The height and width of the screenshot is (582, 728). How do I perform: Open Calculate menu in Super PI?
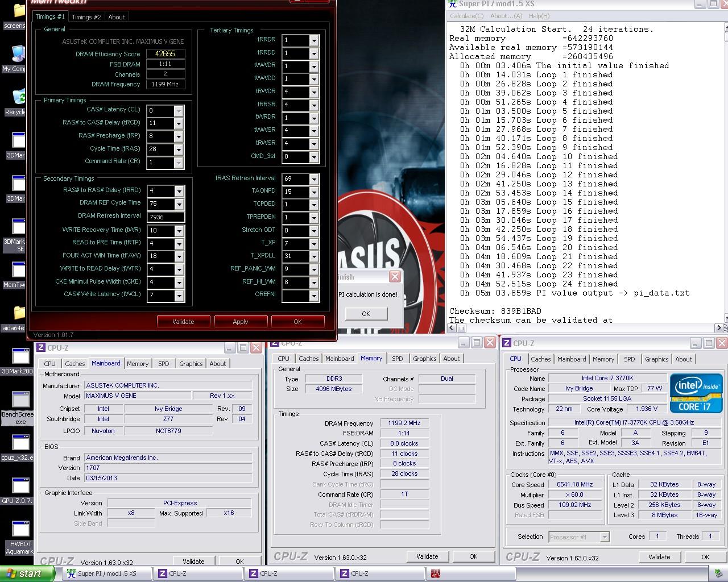click(x=468, y=16)
